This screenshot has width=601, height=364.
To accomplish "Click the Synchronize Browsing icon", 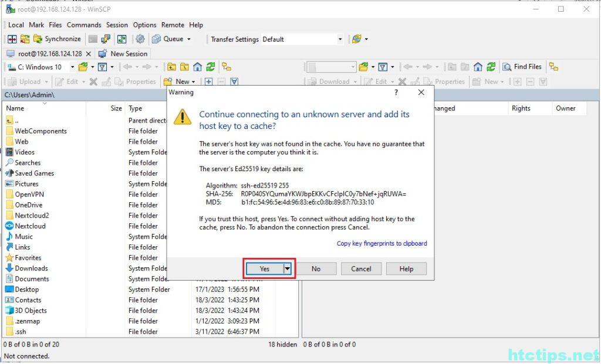I will coord(25,39).
